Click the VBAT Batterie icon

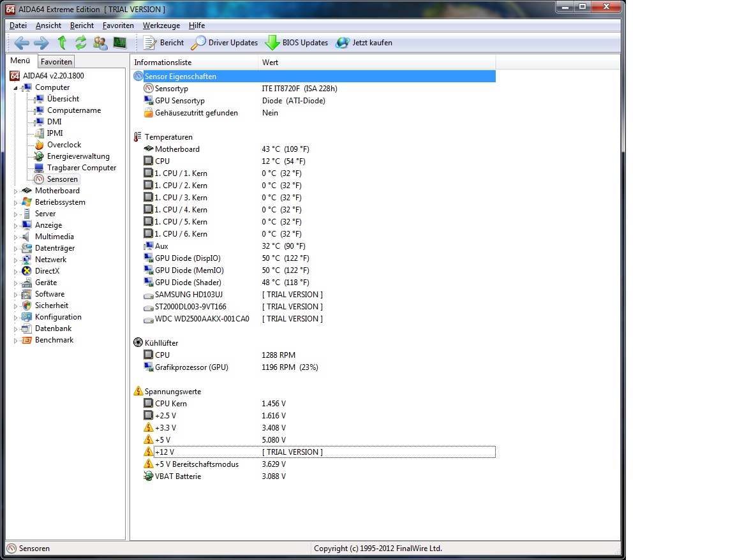[148, 476]
